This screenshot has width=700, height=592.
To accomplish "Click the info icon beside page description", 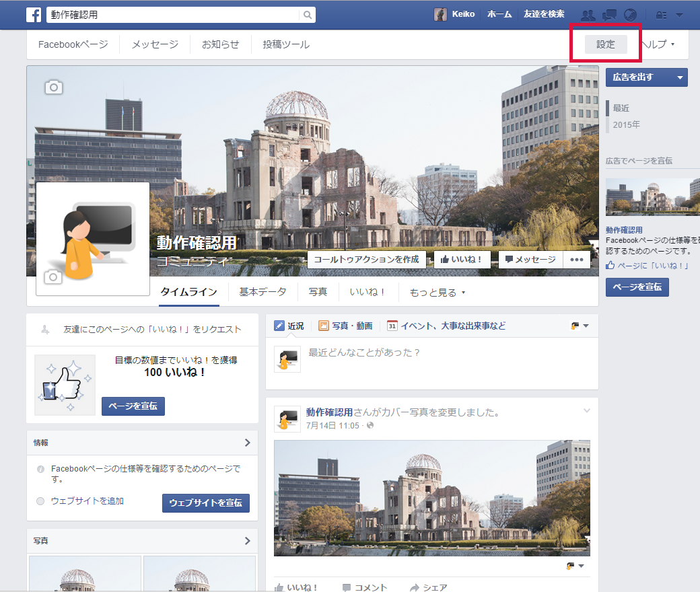I will 40,469.
